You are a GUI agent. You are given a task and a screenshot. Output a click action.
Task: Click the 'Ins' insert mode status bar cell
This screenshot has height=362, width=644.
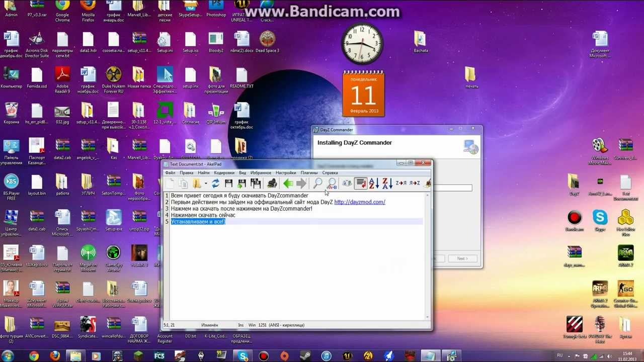click(241, 325)
